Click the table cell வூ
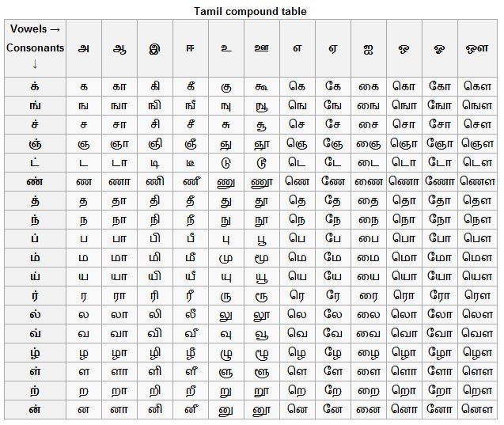Screen dimensions: 504x425 (261, 333)
